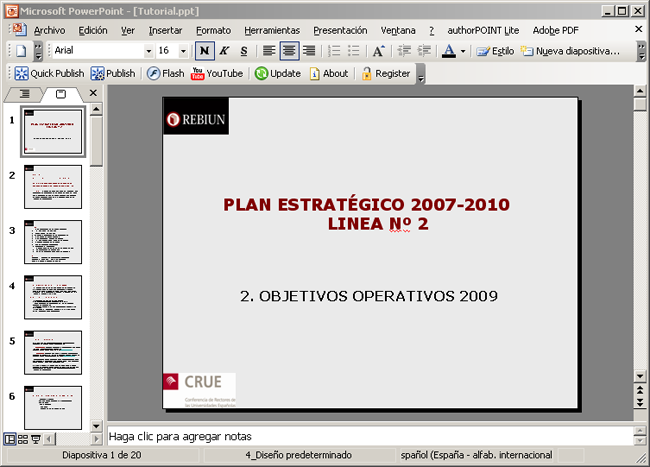The image size is (650, 467).
Task: Click Quick Publish in authorPOINT toolbar
Action: [49, 73]
